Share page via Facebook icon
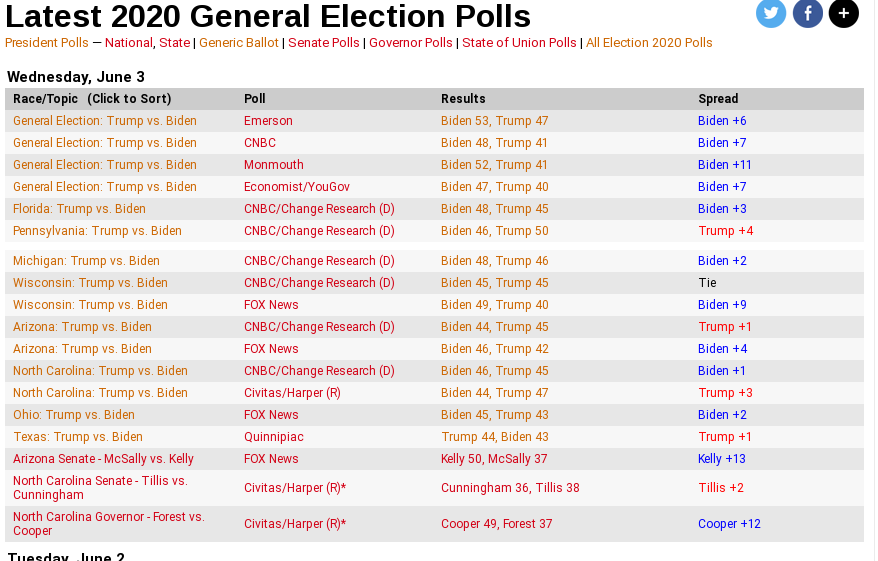Viewport: 878px width, 561px height. pos(807,12)
